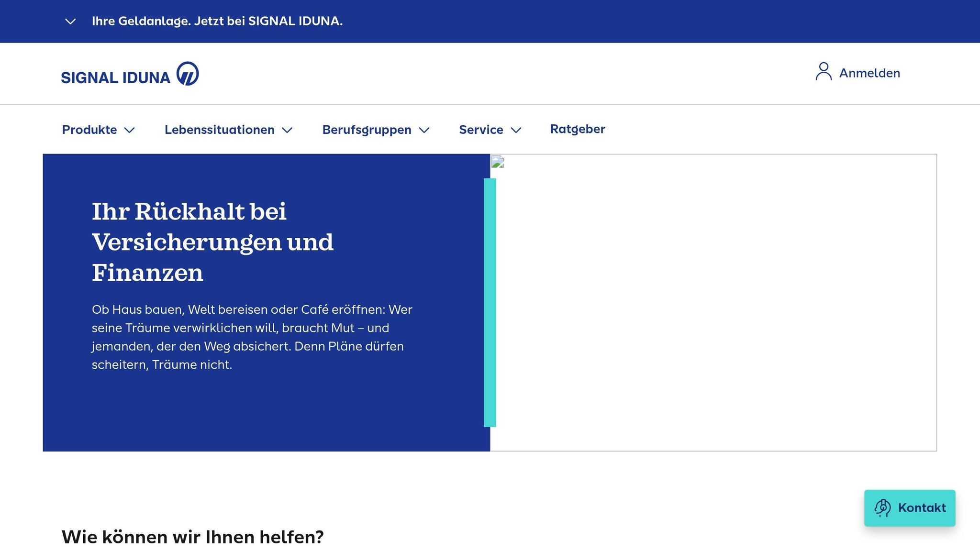Viewport: 980px width, 551px height.
Task: Click the heading Ihr Rückhalt bei Versicherungen
Action: pyautogui.click(x=212, y=242)
